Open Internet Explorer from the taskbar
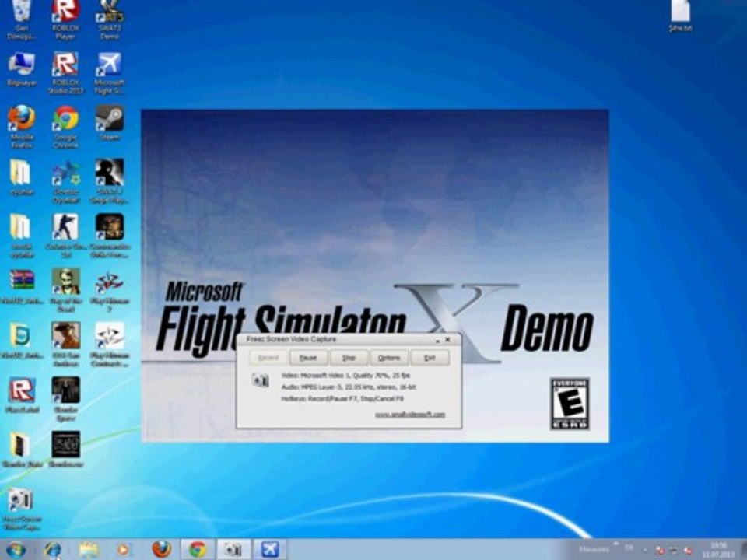Viewport: 747px width, 560px height. [x=53, y=550]
